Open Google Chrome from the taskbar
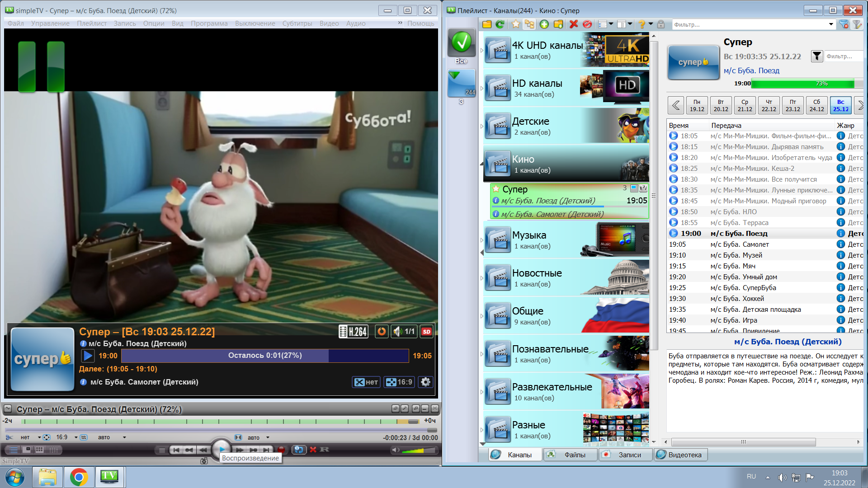Image resolution: width=868 pixels, height=488 pixels. [78, 477]
